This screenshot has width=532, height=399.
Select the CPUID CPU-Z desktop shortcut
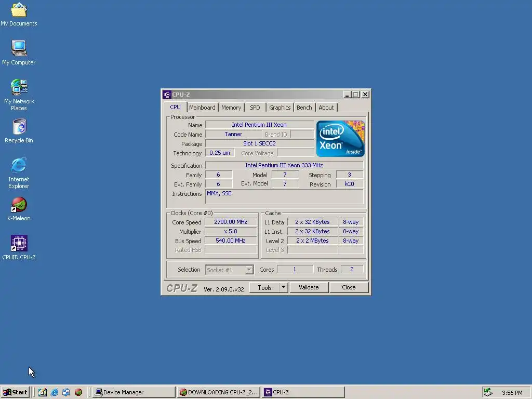click(19, 248)
